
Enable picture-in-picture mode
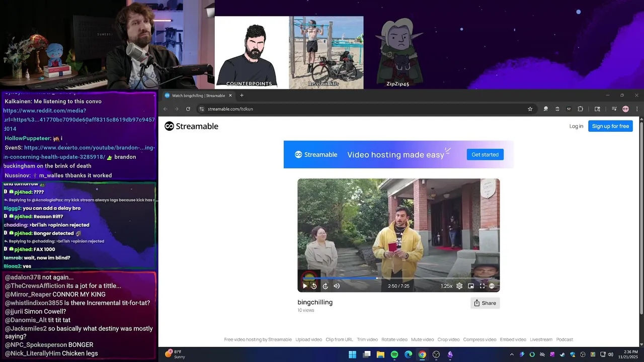click(x=471, y=286)
